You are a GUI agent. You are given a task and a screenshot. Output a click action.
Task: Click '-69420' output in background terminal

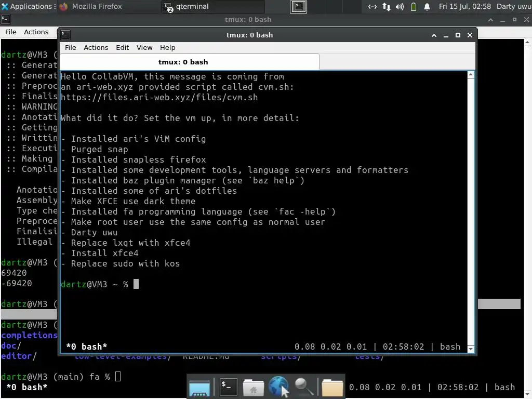[16, 283]
